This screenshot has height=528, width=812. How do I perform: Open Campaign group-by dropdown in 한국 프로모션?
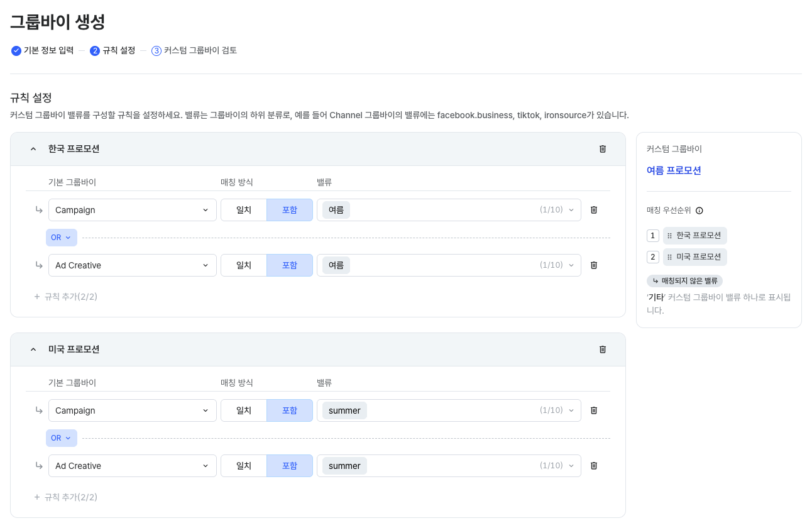click(x=133, y=210)
